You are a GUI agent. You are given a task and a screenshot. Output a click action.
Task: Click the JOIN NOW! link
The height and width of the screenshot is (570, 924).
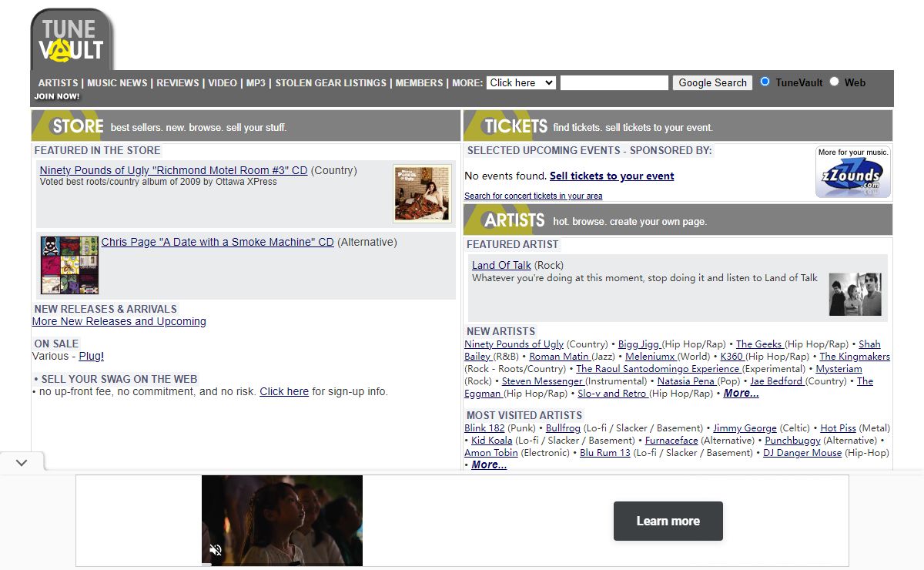pyautogui.click(x=57, y=96)
